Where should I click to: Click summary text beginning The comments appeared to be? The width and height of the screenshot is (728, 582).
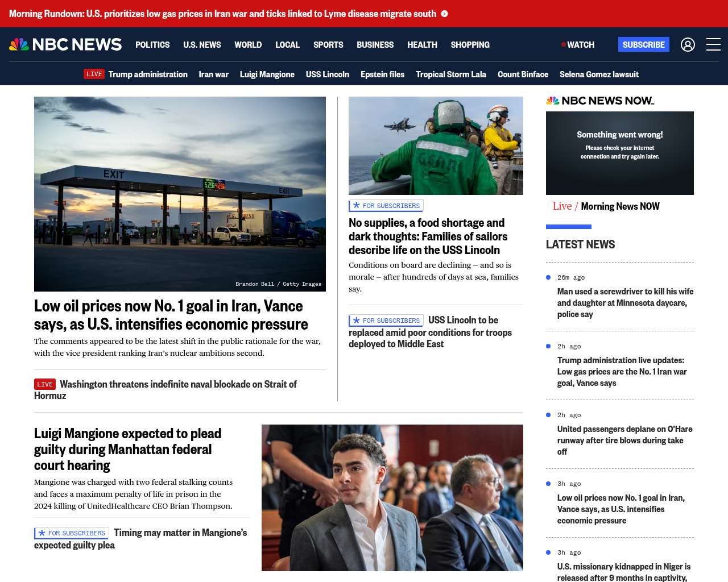pos(177,347)
